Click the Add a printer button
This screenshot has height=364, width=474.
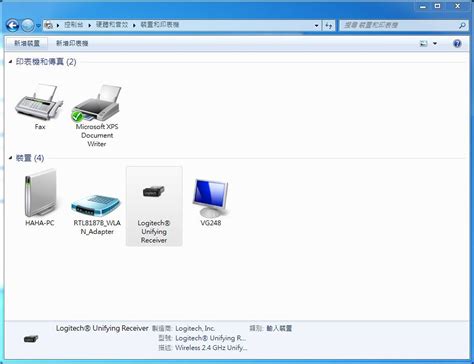72,43
